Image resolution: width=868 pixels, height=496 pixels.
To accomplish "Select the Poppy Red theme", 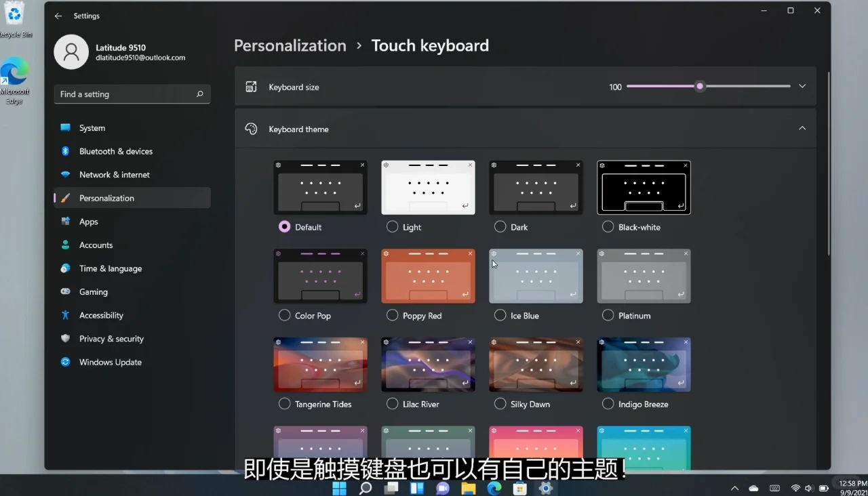I will 392,315.
